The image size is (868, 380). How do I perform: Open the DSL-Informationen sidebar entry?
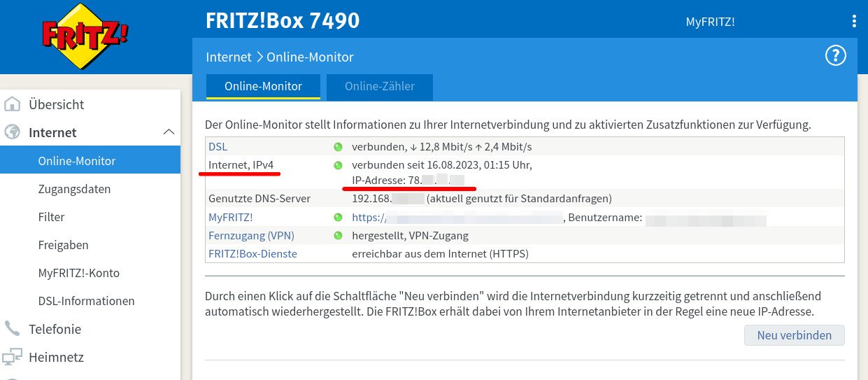click(86, 301)
